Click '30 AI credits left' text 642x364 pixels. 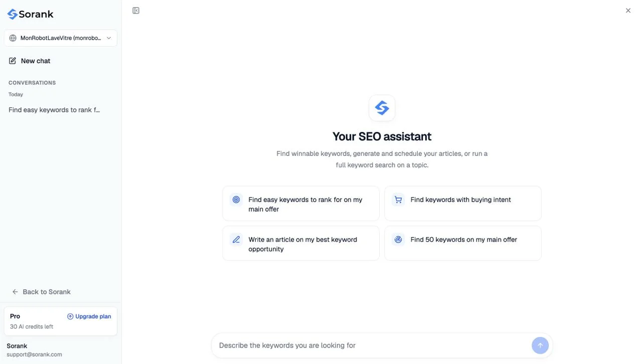[32, 327]
